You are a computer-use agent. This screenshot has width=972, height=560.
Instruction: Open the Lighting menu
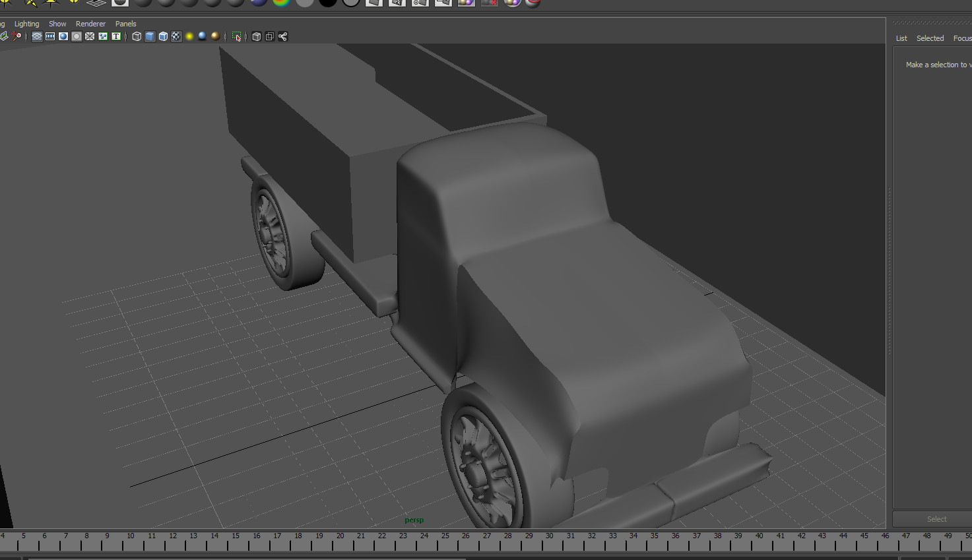(x=27, y=24)
